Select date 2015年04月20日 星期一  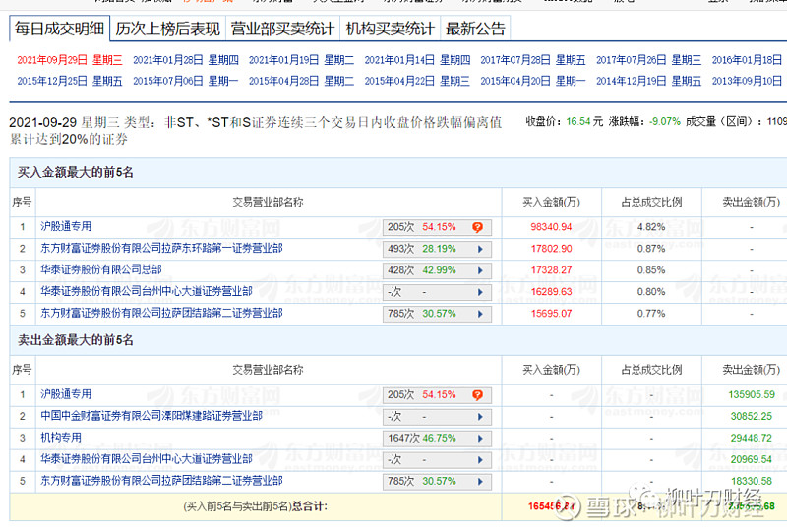(x=533, y=81)
